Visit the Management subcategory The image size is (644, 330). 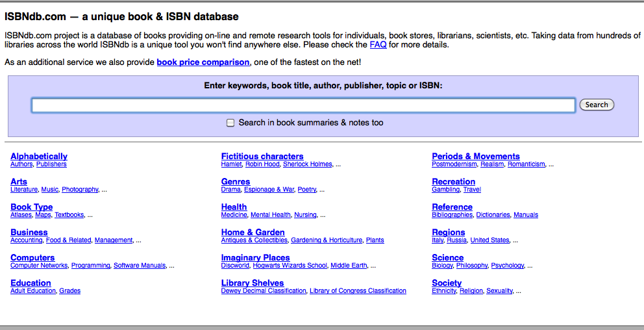114,240
